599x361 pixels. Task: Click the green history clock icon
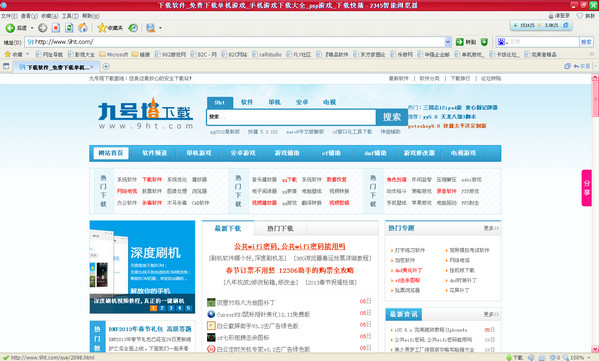click(133, 28)
